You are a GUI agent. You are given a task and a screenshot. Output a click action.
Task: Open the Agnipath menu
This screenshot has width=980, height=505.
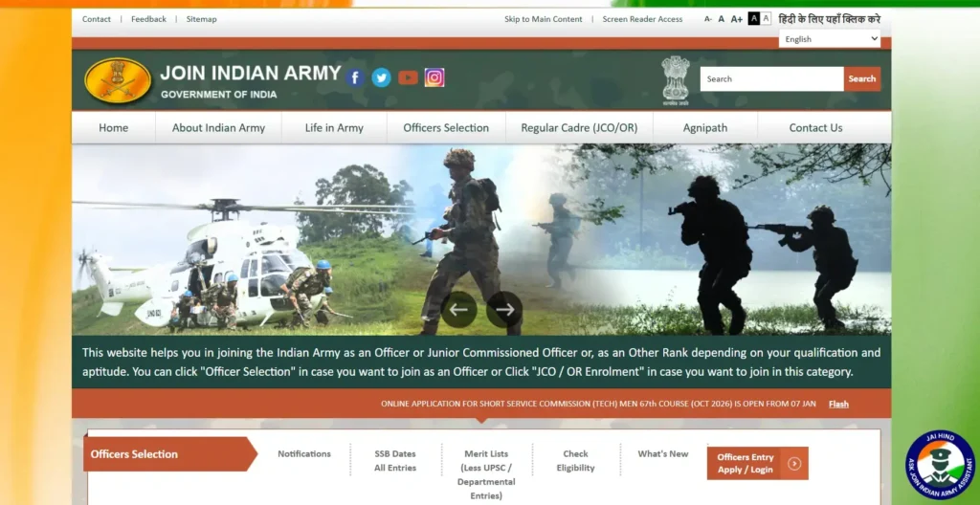click(x=705, y=127)
